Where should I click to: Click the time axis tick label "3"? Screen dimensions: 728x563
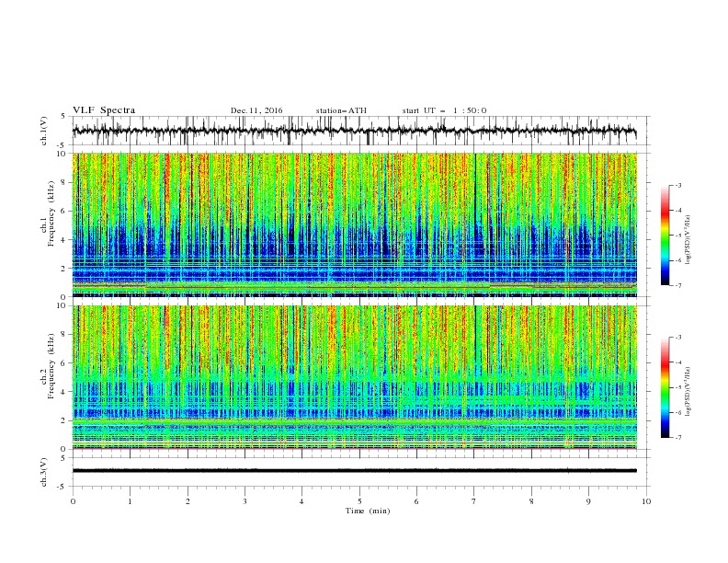click(245, 501)
